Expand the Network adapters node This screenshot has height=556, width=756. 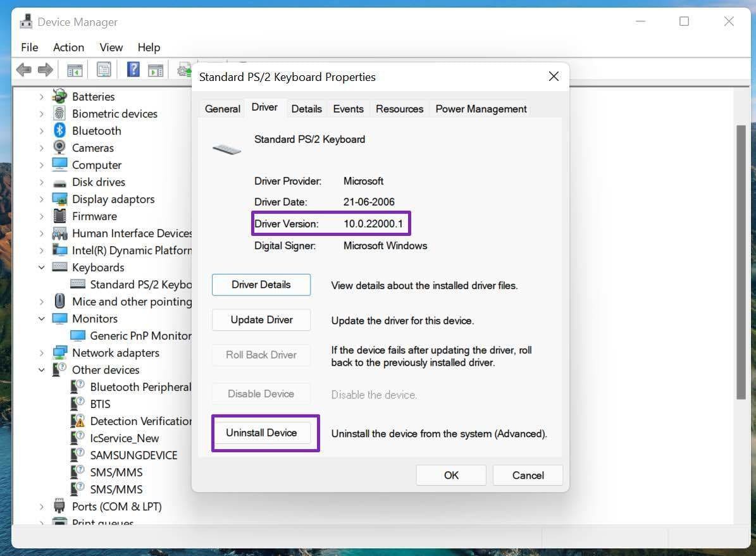42,353
